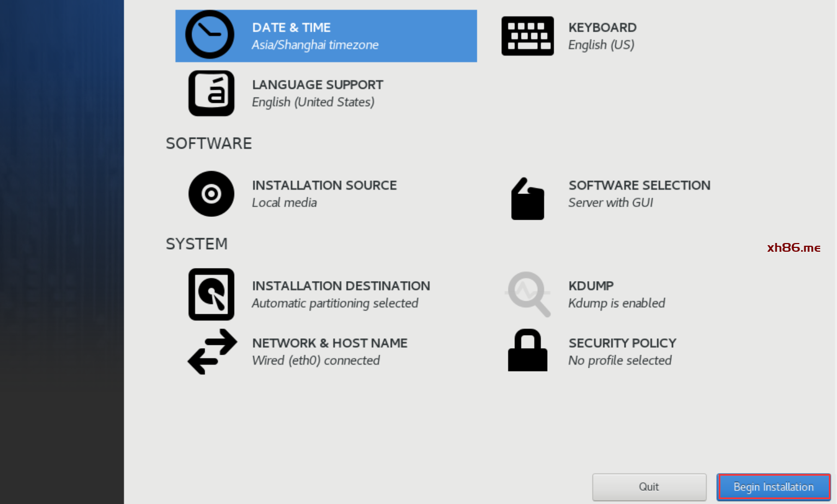
Task: Click the Installation Destination hard drive icon
Action: click(211, 294)
